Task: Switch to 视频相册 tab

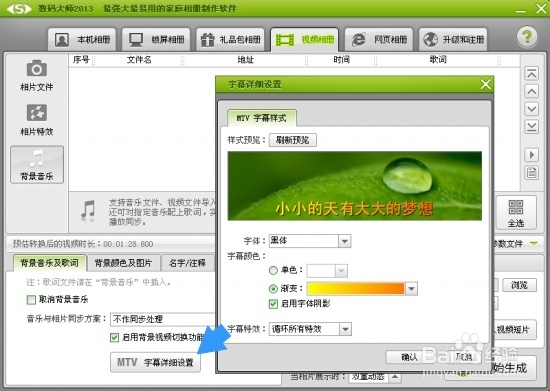Action: (x=304, y=40)
